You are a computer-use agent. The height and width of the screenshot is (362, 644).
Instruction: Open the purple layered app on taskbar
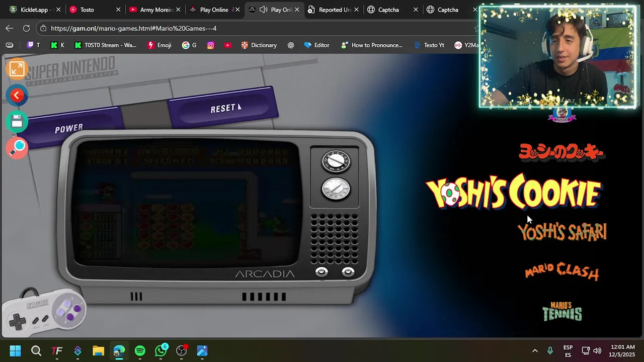tap(77, 351)
